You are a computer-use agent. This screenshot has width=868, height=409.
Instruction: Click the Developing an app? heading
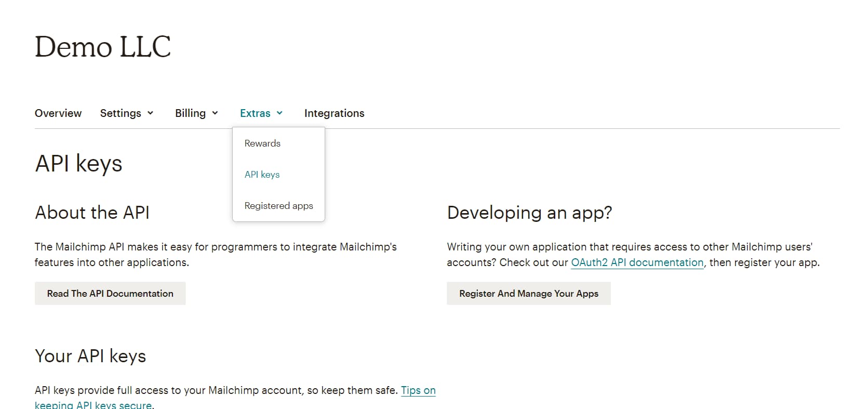530,213
